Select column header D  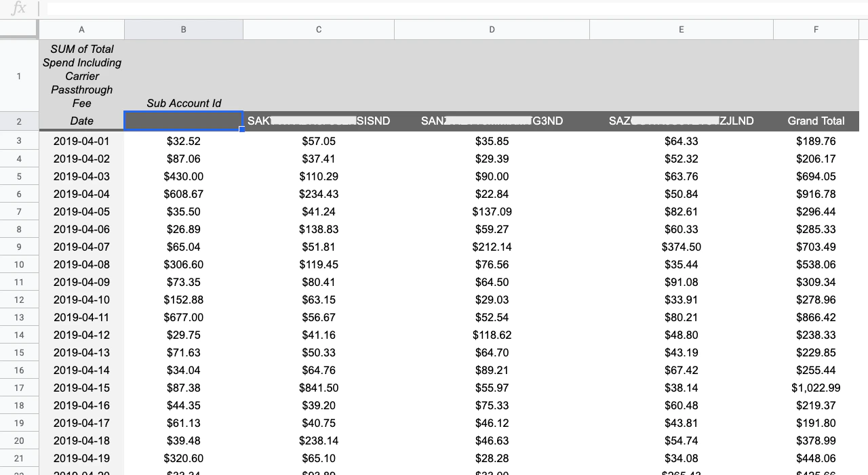491,29
